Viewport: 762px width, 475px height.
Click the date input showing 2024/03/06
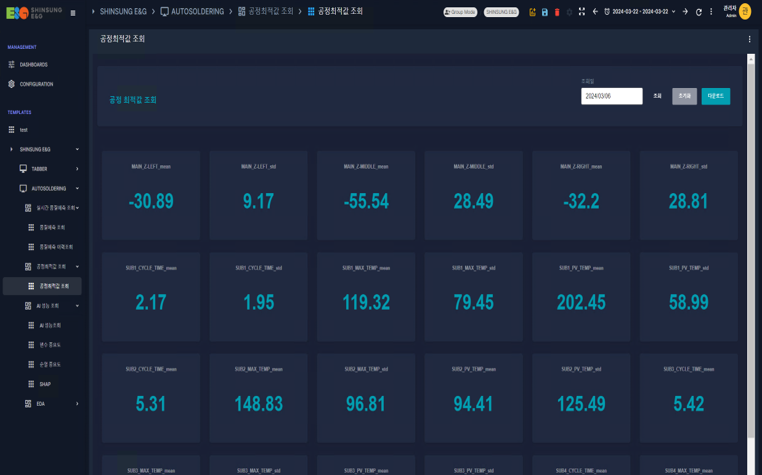612,96
